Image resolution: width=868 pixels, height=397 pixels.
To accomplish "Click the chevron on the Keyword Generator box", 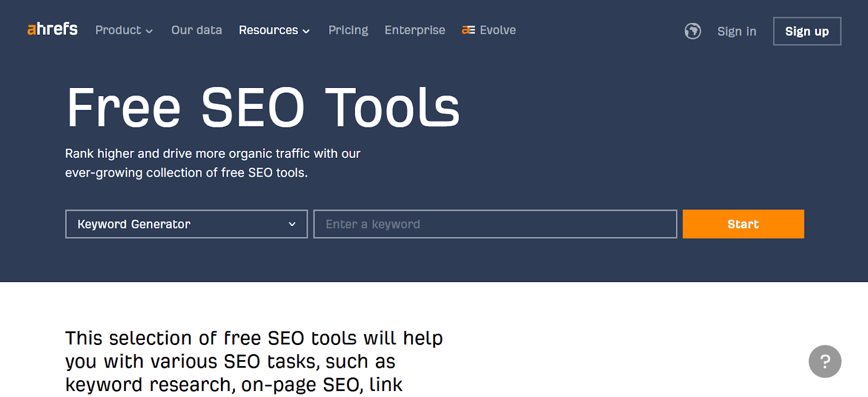I will [x=292, y=223].
